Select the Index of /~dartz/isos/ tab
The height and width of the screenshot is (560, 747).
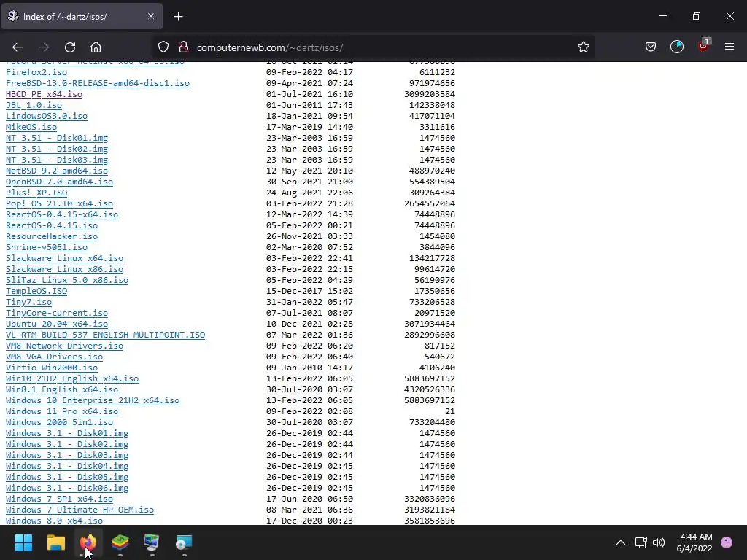tap(82, 16)
